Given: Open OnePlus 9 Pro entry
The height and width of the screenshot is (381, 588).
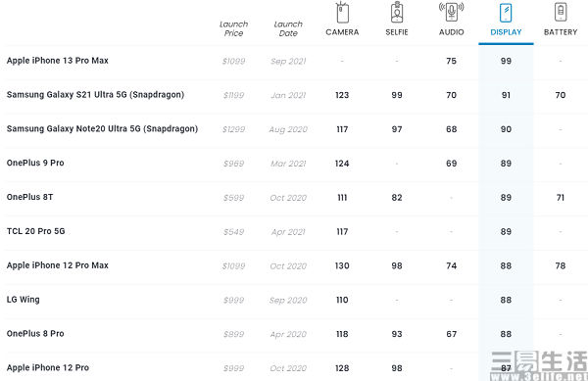Looking at the screenshot, I should pyautogui.click(x=35, y=163).
